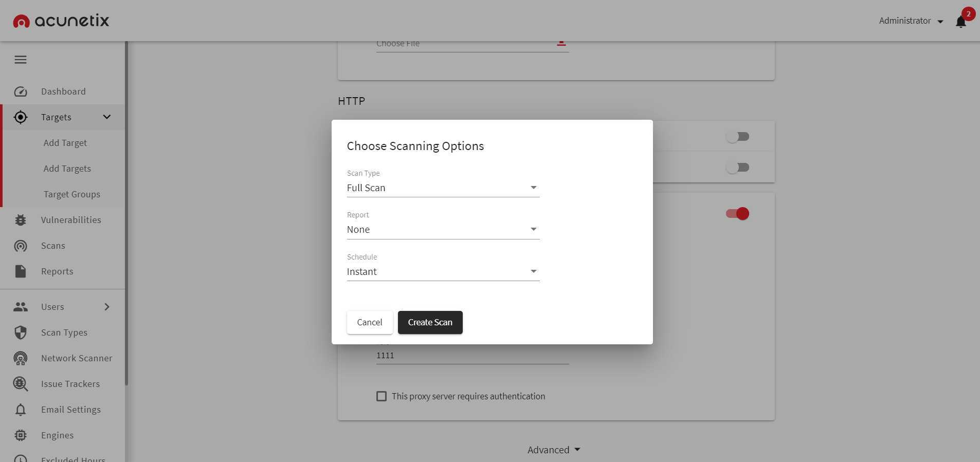Image resolution: width=980 pixels, height=462 pixels.
Task: Open Network Scanner settings
Action: pos(77,358)
